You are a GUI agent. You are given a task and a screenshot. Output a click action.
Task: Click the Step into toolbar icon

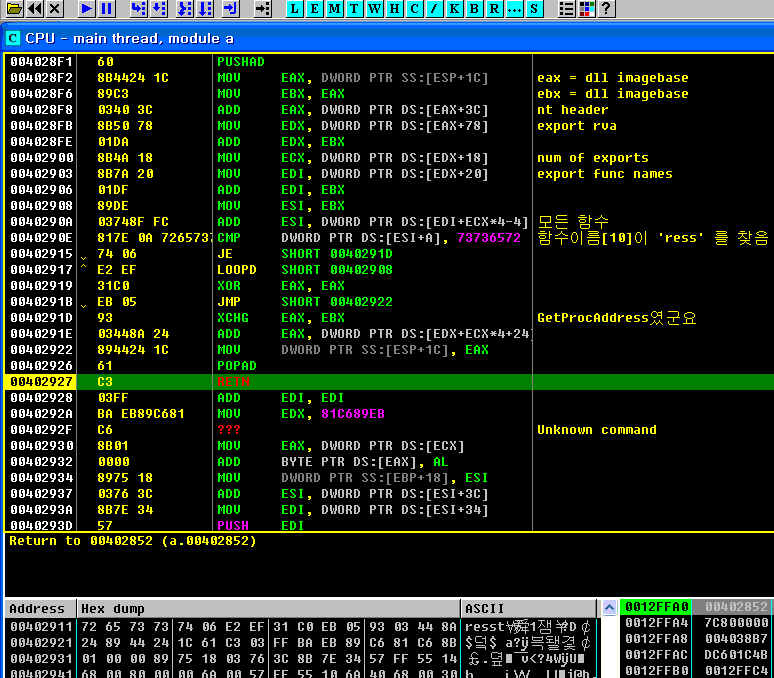coord(138,8)
